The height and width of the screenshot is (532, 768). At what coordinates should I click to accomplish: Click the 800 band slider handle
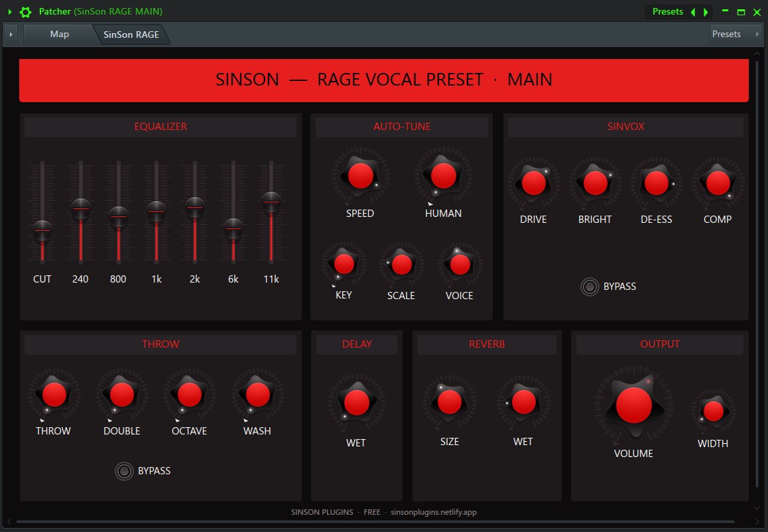point(119,216)
